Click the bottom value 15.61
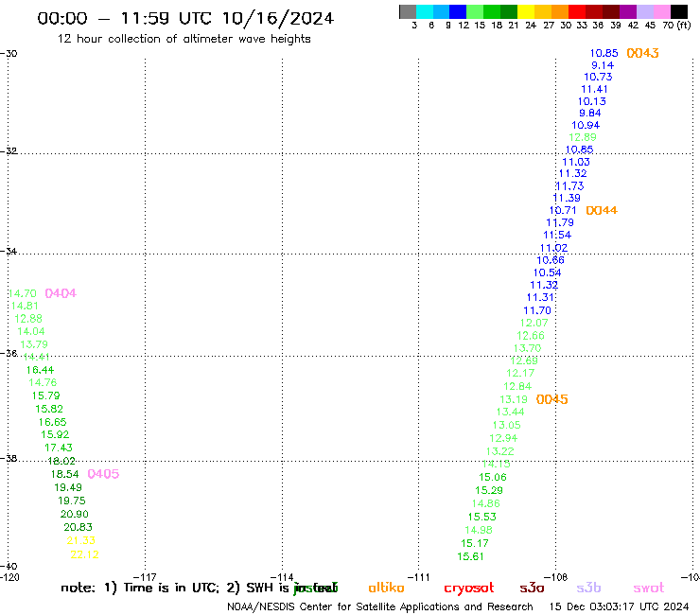700x615 pixels. point(470,556)
